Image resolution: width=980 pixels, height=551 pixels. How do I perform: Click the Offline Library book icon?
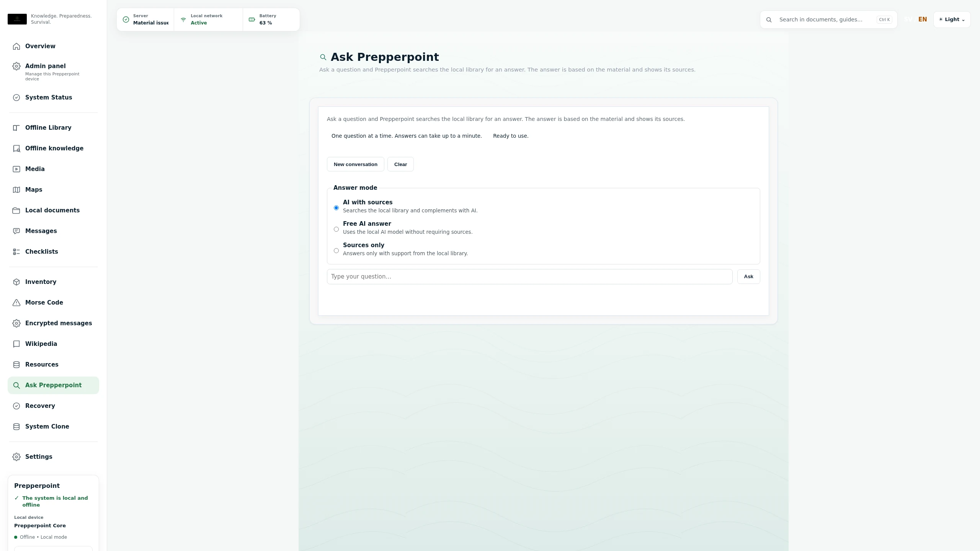pos(16,128)
